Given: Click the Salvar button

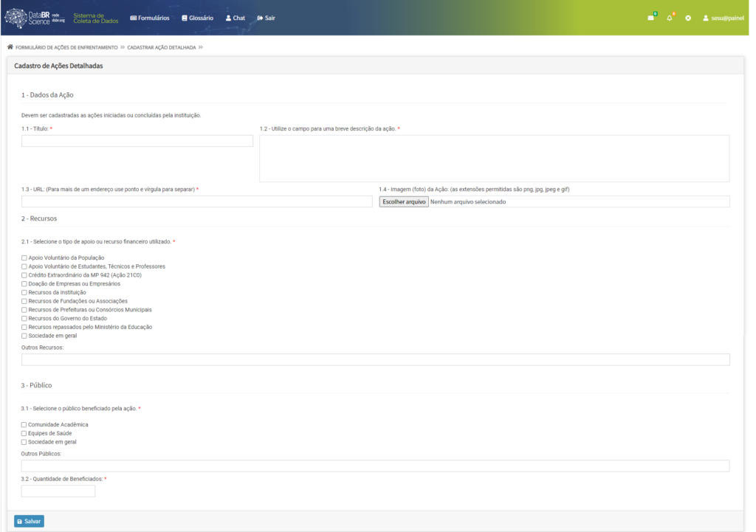Looking at the screenshot, I should (x=30, y=521).
